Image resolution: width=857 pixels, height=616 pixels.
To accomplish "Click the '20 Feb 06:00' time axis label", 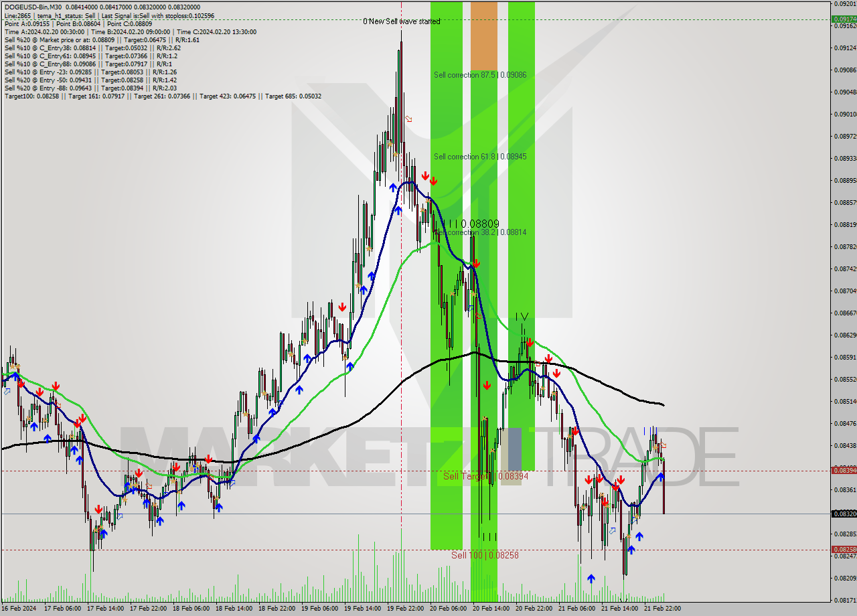I will click(448, 609).
